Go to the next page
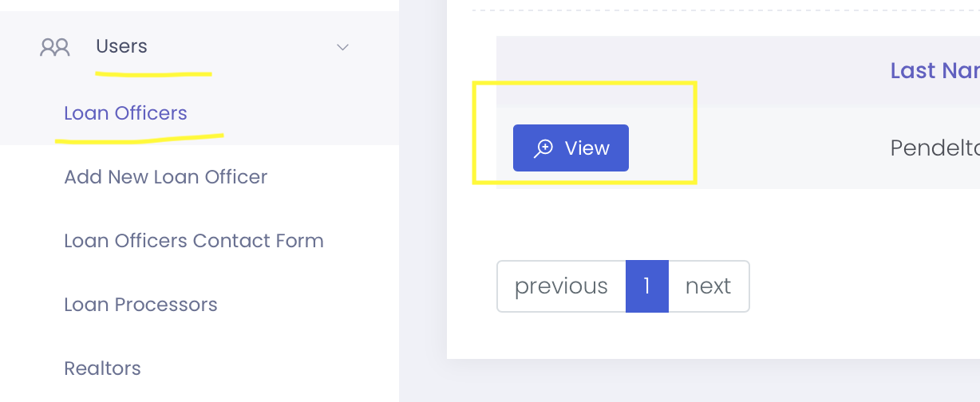The width and height of the screenshot is (980, 402). (x=708, y=286)
